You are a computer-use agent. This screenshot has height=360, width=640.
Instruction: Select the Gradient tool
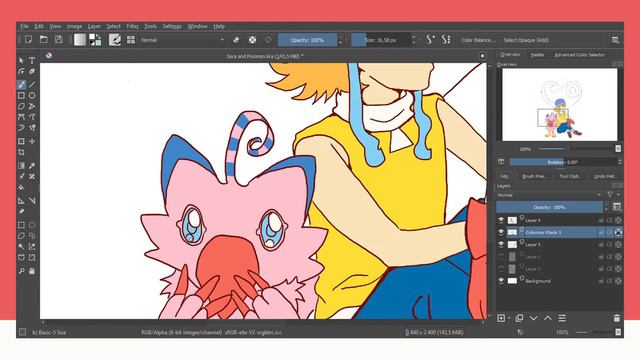[21, 165]
